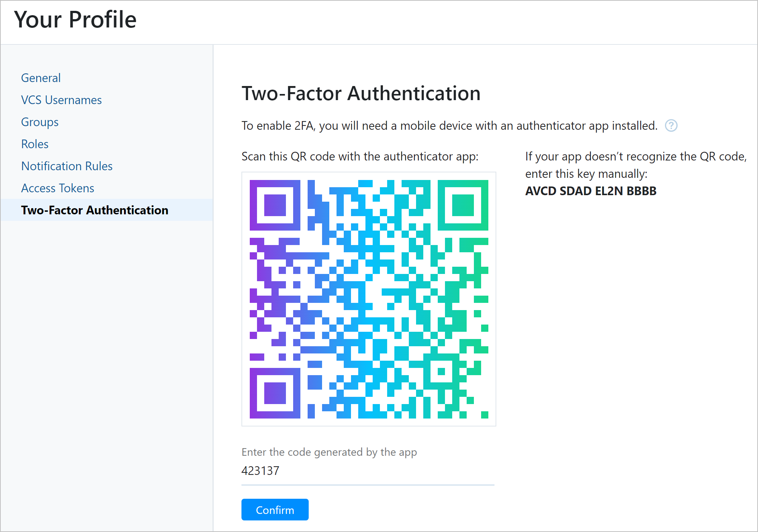The height and width of the screenshot is (532, 758).
Task: Open the Access Tokens page
Action: point(57,188)
